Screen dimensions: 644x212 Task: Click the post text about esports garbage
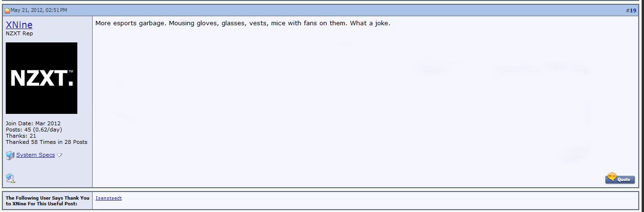point(243,23)
